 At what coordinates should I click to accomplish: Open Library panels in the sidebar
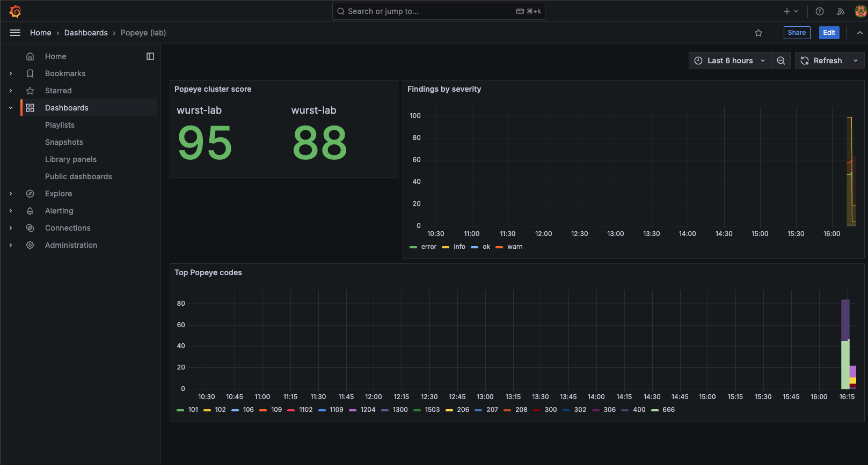pyautogui.click(x=71, y=159)
